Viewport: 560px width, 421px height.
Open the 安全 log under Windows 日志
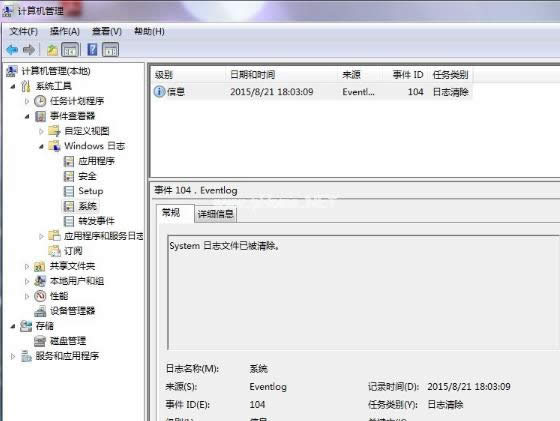(x=88, y=176)
